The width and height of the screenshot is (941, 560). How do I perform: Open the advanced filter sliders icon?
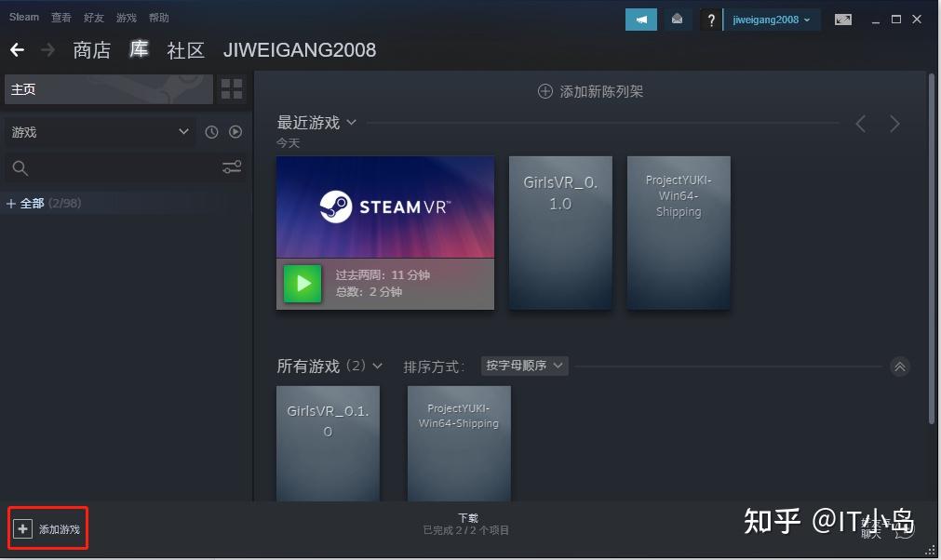tap(232, 167)
